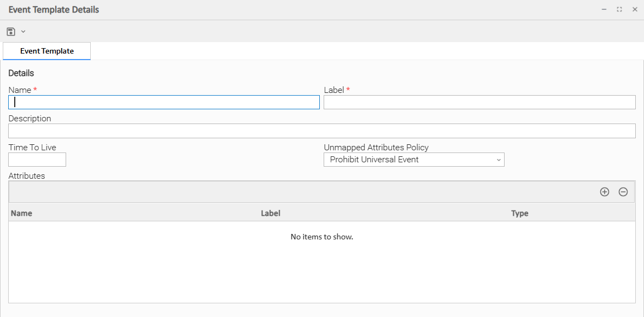Minimize the Event Template Details window

tap(604, 9)
